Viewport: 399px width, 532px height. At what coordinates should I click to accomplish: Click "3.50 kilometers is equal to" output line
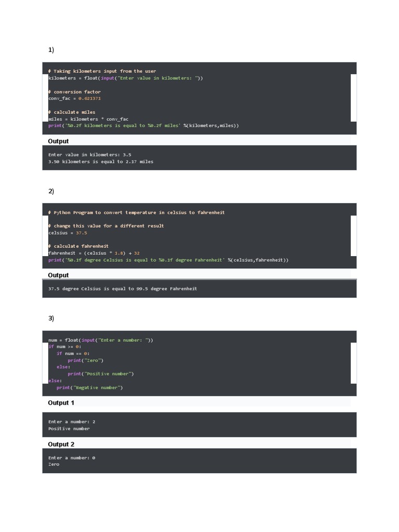101,162
